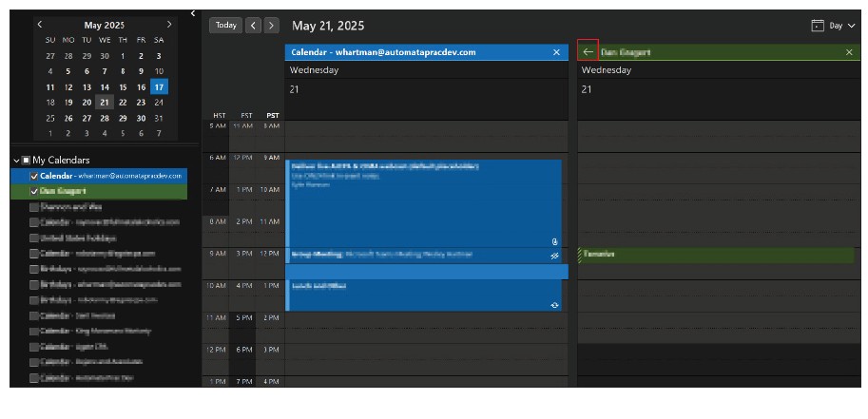Collapse the folder pane with top chevron
This screenshot has width=868, height=419.
click(x=193, y=13)
